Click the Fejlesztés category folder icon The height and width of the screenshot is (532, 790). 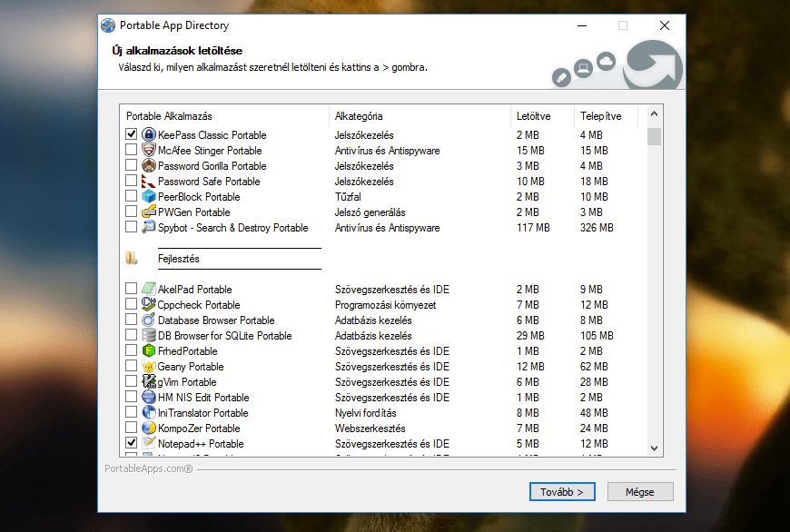(x=131, y=258)
